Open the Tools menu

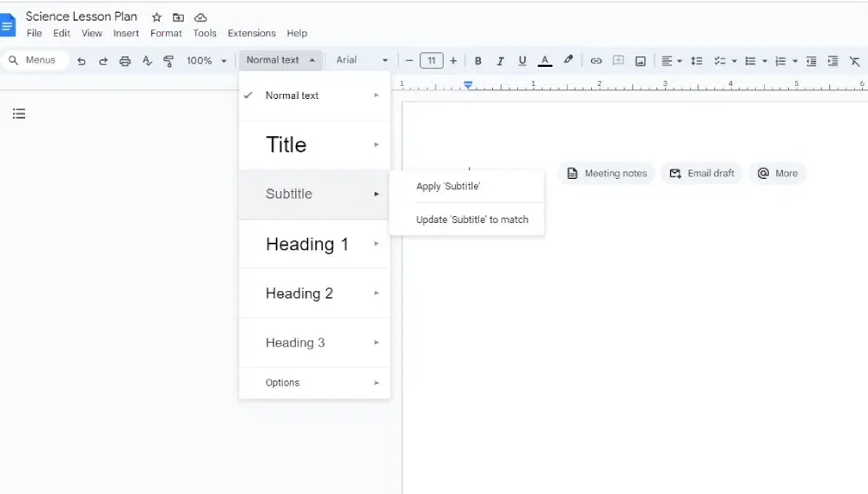[205, 33]
